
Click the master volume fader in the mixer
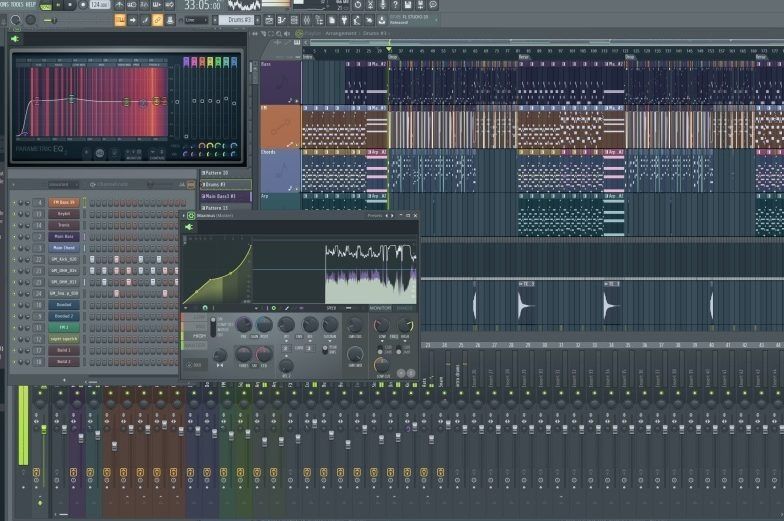tap(44, 431)
